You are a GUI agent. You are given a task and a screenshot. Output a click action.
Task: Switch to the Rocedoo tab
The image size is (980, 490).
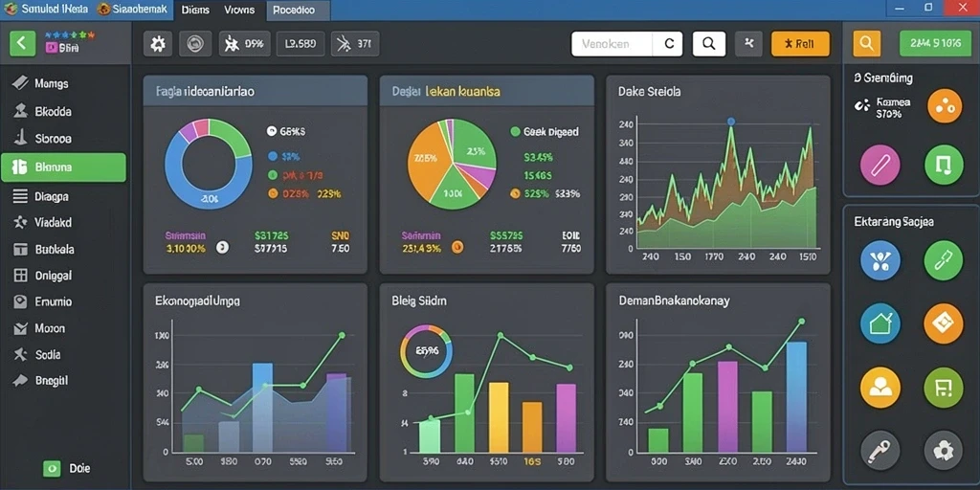pos(299,10)
